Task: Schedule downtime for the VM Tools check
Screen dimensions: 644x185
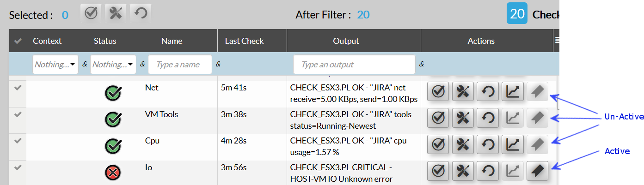Action: click(462, 118)
